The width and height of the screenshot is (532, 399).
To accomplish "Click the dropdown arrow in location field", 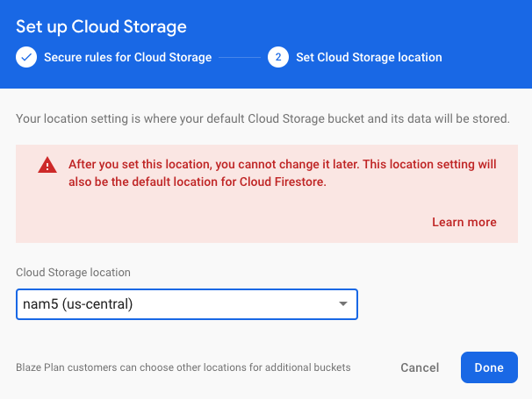I will tap(343, 304).
